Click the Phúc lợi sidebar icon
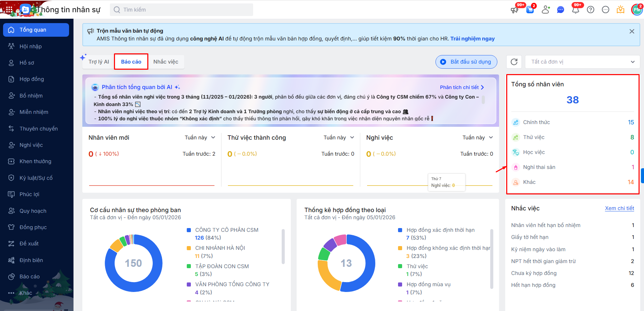Viewport: 644px width, 311px height. [x=11, y=194]
